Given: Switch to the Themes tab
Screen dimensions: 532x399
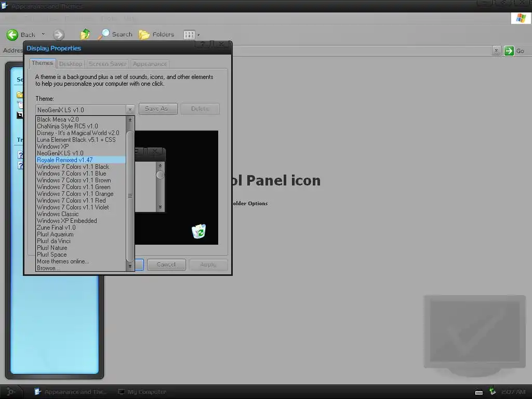Looking at the screenshot, I should 43,63.
